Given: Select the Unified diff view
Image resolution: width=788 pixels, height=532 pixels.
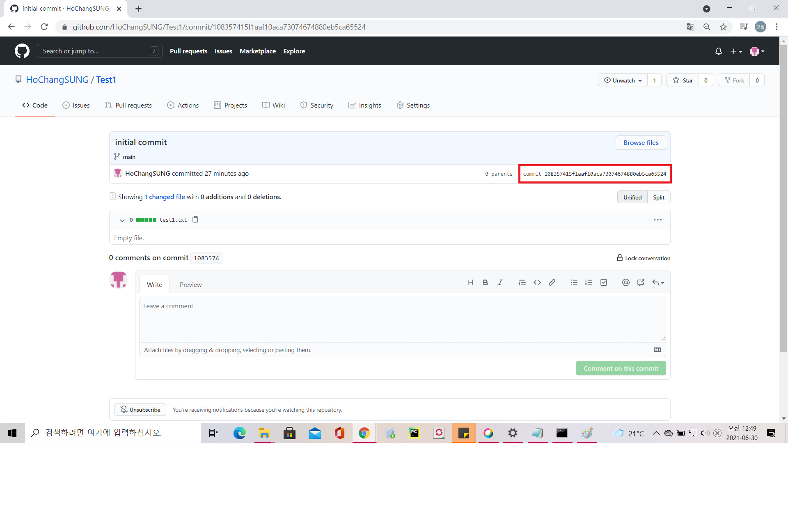Looking at the screenshot, I should pyautogui.click(x=632, y=197).
